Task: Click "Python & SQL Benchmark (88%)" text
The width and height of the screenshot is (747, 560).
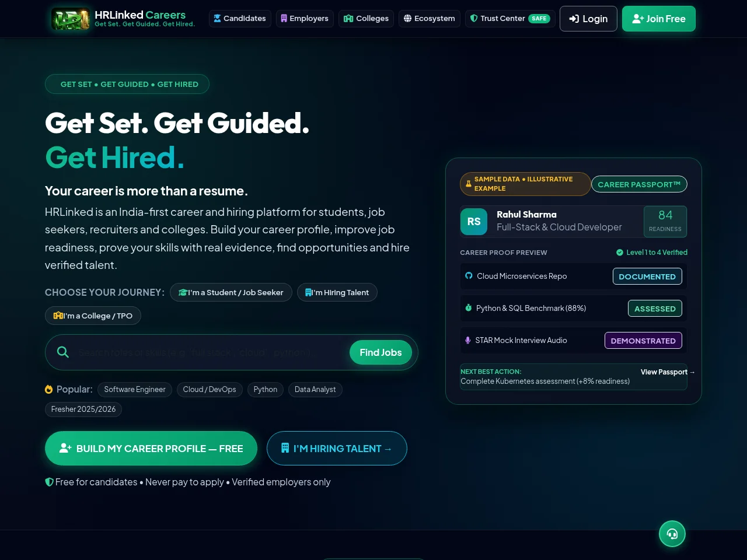Action: tap(531, 308)
